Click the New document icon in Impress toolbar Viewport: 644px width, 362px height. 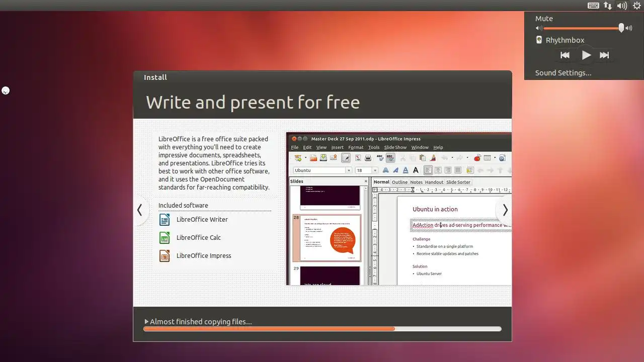(298, 158)
